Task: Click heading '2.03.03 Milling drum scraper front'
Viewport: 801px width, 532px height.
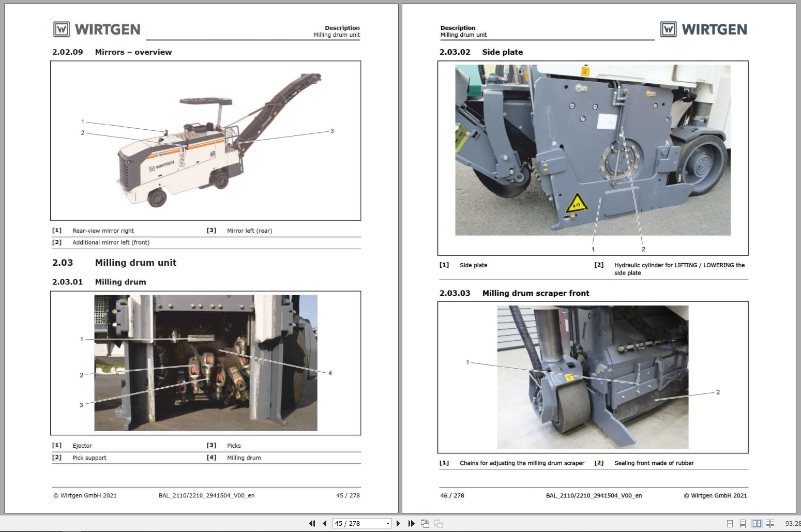Action: pyautogui.click(x=514, y=293)
